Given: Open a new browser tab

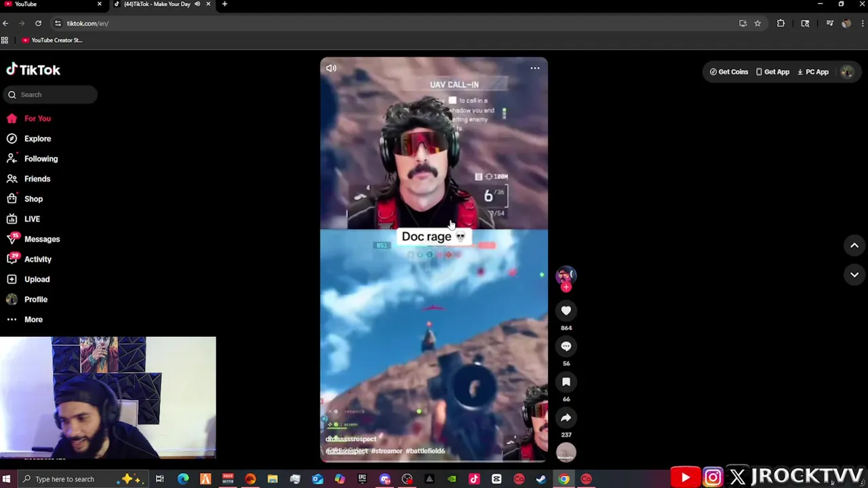Looking at the screenshot, I should tap(224, 4).
